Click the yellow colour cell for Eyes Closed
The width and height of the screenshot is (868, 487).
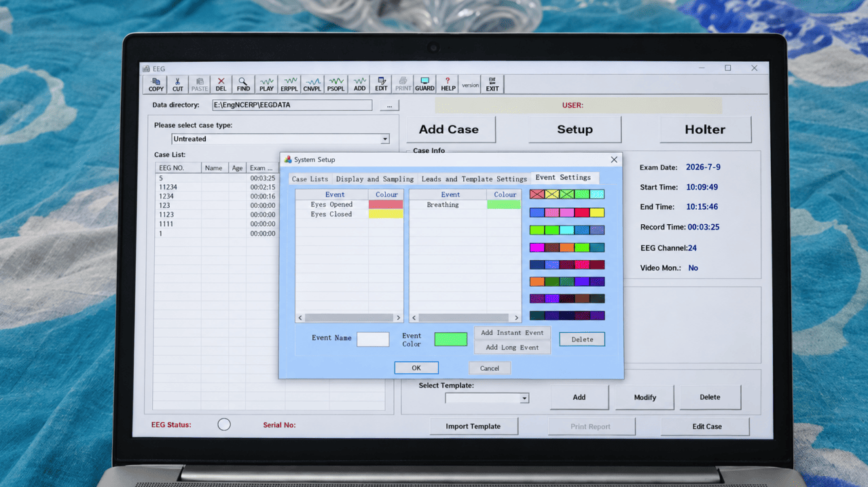tap(386, 214)
